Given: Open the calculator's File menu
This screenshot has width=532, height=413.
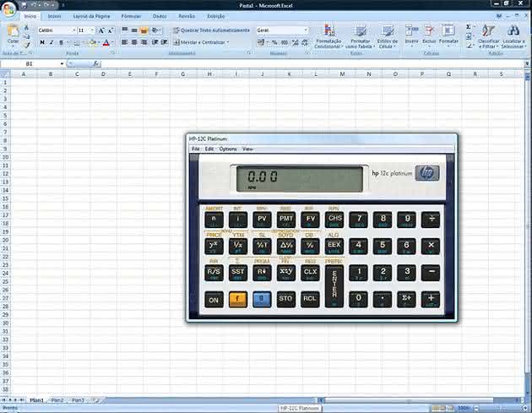Looking at the screenshot, I should pyautogui.click(x=195, y=149).
